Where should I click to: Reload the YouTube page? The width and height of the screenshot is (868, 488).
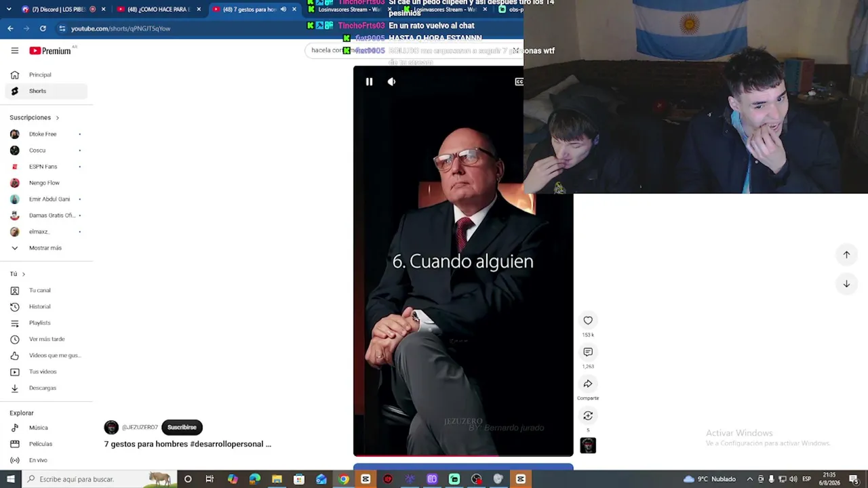pyautogui.click(x=43, y=28)
